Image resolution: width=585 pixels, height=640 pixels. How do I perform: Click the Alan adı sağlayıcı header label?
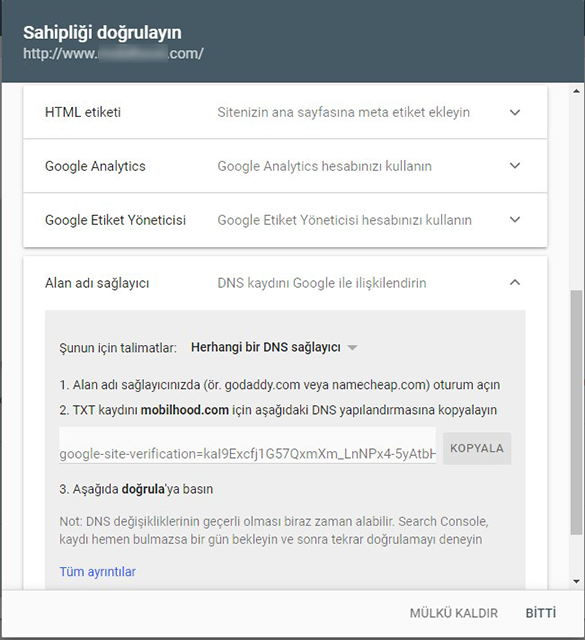pos(97,283)
